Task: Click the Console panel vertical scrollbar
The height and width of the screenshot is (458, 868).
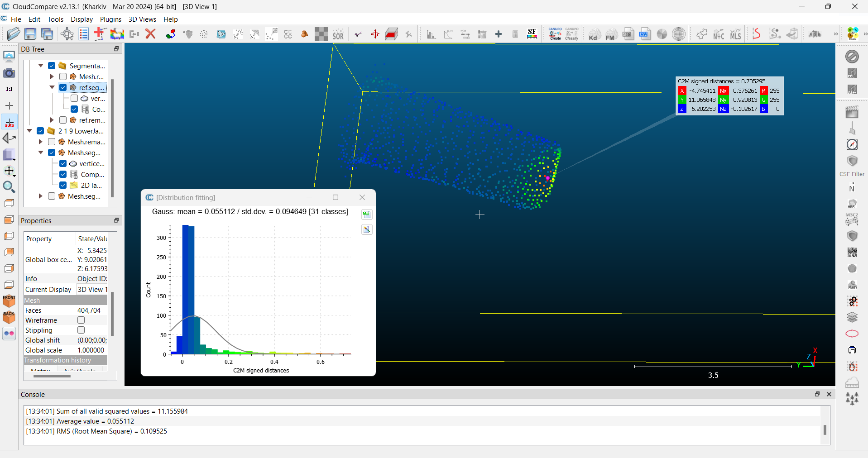Action: pos(825,429)
